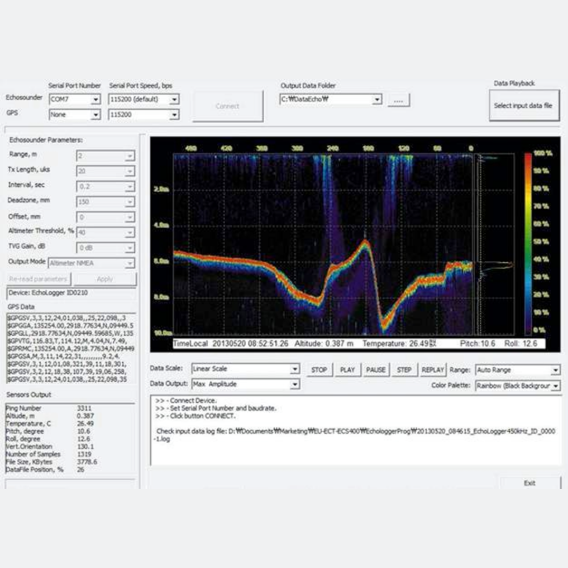Viewport: 568px width, 568px height.
Task: Open the Data Scale Linear Scale dropdown
Action: coord(246,369)
